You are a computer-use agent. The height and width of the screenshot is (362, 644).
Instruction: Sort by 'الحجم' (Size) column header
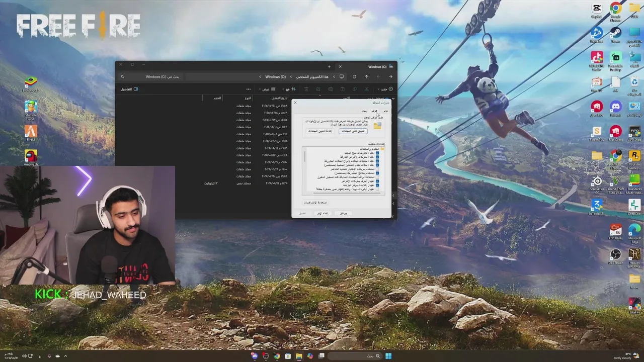(217, 98)
